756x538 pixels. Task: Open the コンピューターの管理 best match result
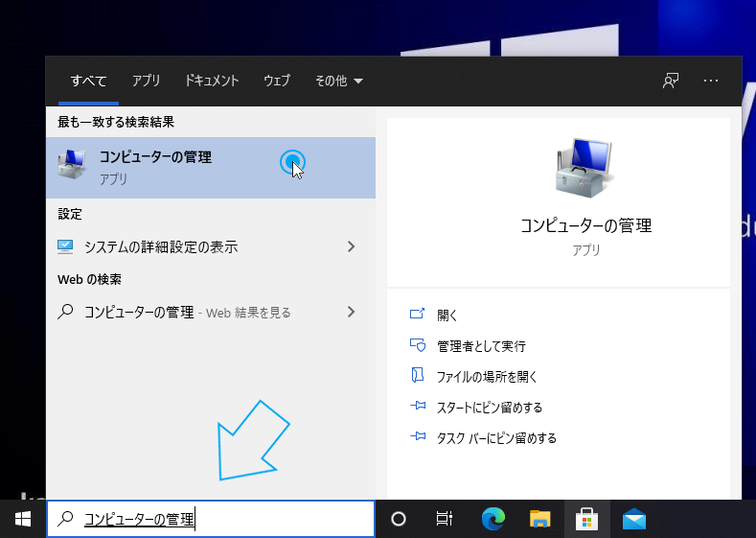click(211, 168)
